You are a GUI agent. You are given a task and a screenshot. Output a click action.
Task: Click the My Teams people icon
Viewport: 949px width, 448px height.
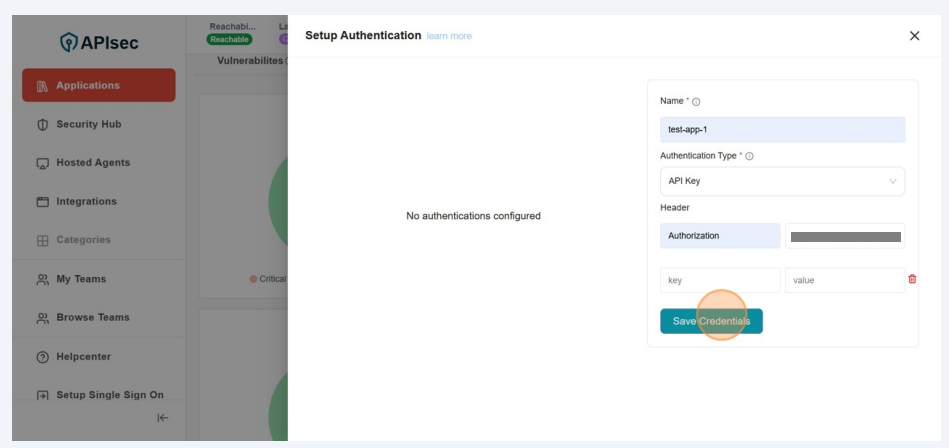[x=42, y=280]
